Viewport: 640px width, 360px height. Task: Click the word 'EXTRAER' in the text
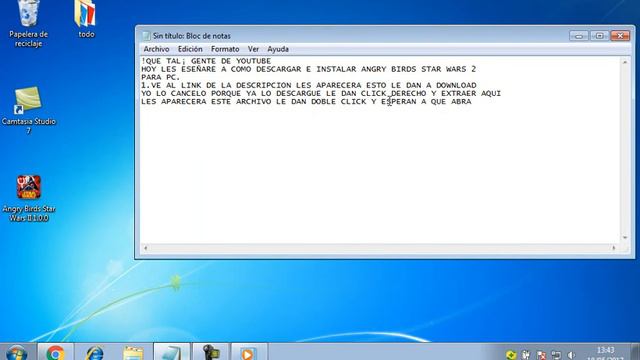pos(458,93)
